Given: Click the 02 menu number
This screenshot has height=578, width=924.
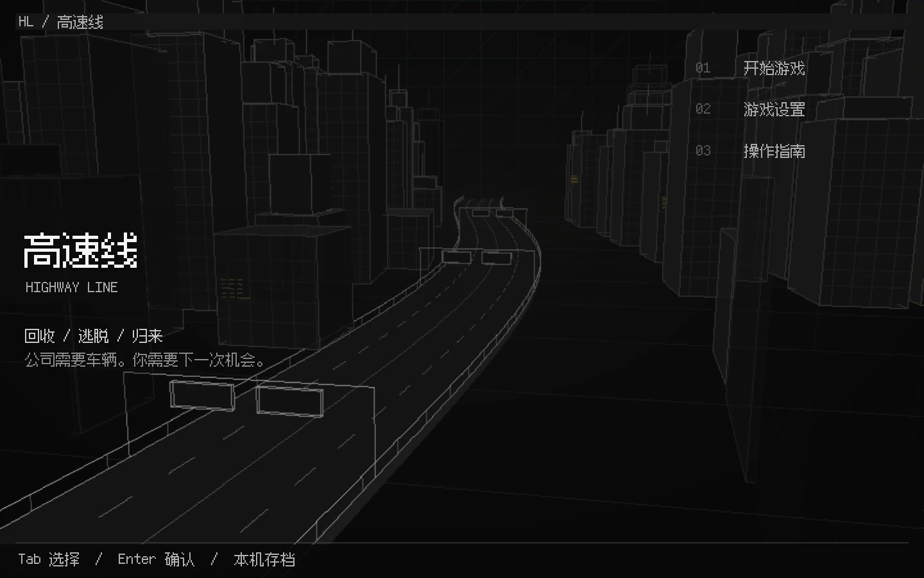Looking at the screenshot, I should click(x=703, y=109).
